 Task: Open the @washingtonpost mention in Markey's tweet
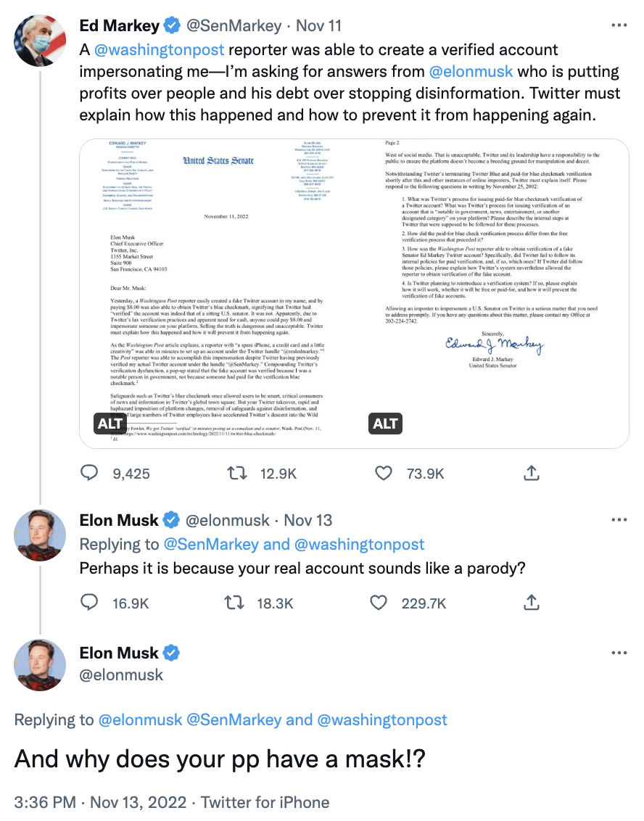159,50
